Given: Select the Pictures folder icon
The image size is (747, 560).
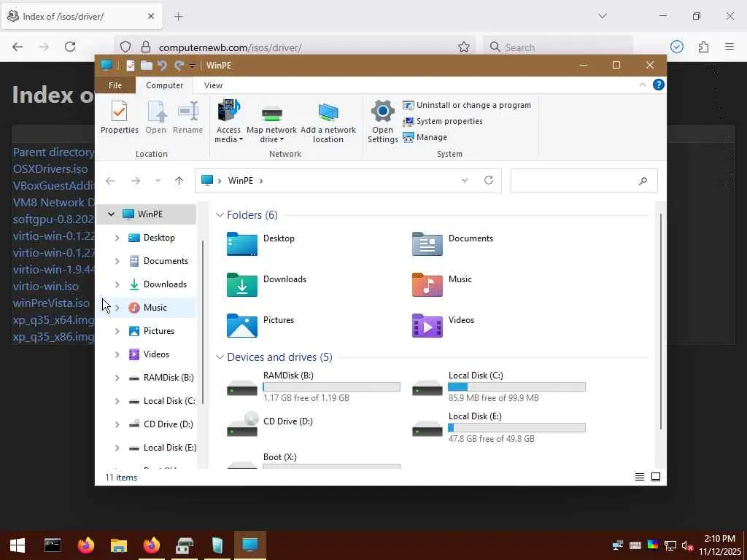Looking at the screenshot, I should [x=242, y=326].
